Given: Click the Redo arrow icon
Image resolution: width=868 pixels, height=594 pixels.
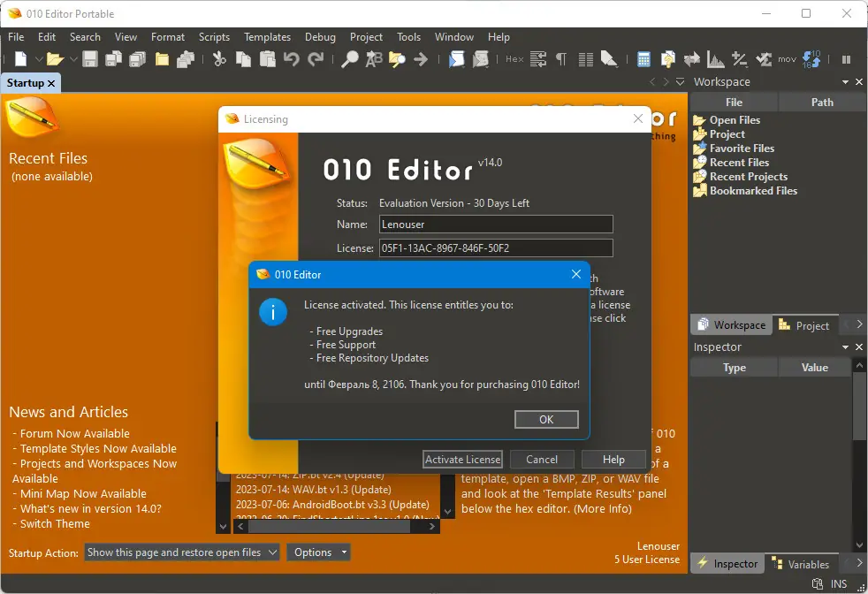Looking at the screenshot, I should pyautogui.click(x=316, y=58).
